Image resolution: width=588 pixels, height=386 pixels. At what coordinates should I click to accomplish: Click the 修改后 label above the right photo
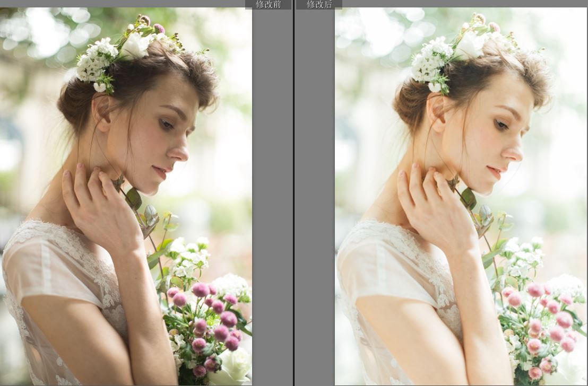tap(319, 4)
